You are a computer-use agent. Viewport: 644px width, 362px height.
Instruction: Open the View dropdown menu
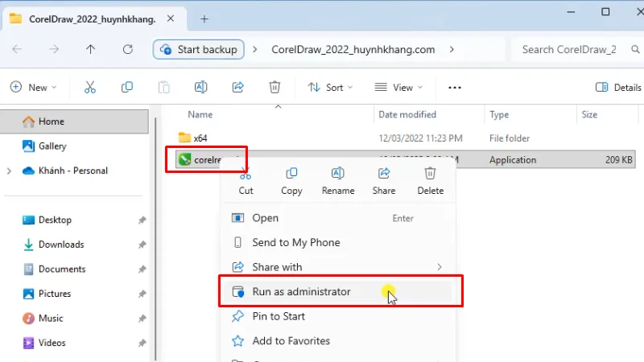[x=397, y=88]
